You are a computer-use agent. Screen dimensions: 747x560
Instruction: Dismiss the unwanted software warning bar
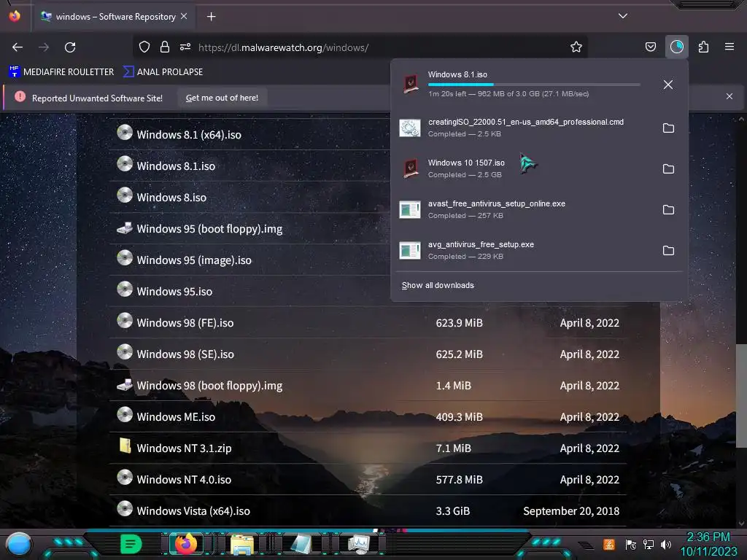[729, 97]
